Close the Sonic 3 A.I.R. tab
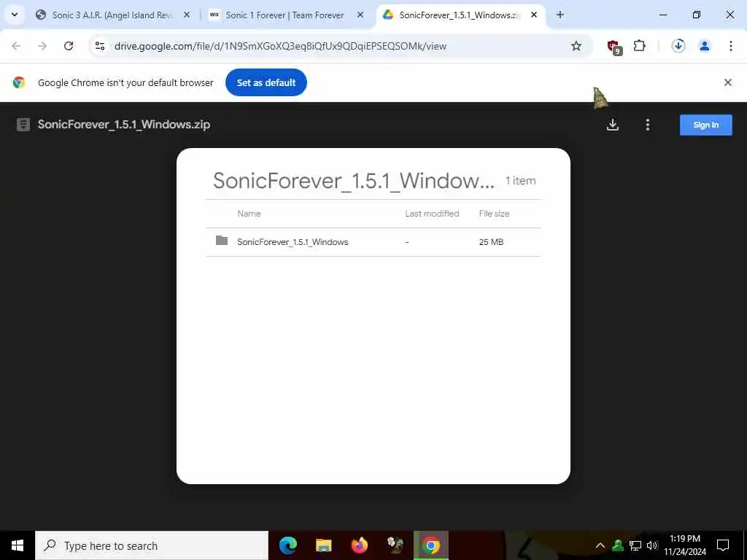 click(x=187, y=15)
